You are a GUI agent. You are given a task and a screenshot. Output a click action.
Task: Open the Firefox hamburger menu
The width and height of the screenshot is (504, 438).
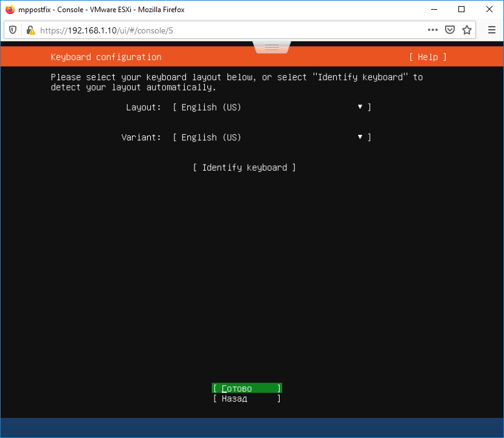491,30
